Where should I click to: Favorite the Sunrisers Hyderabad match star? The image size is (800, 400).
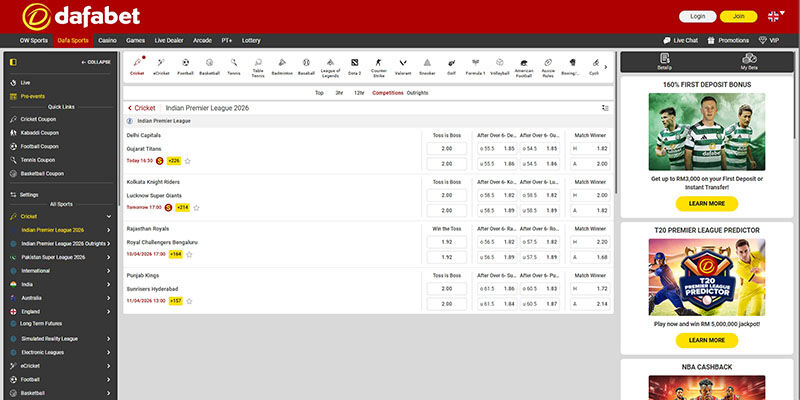(189, 301)
